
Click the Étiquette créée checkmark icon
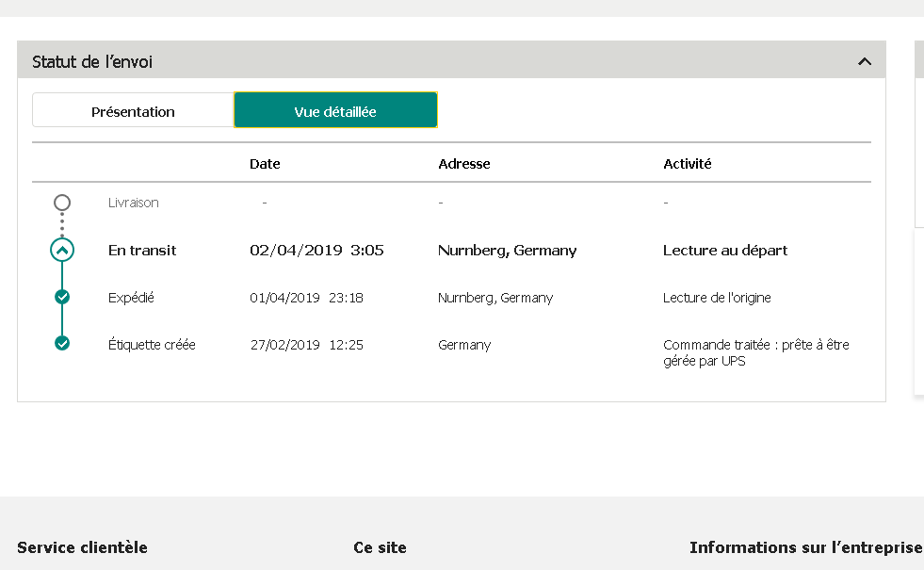[62, 343]
